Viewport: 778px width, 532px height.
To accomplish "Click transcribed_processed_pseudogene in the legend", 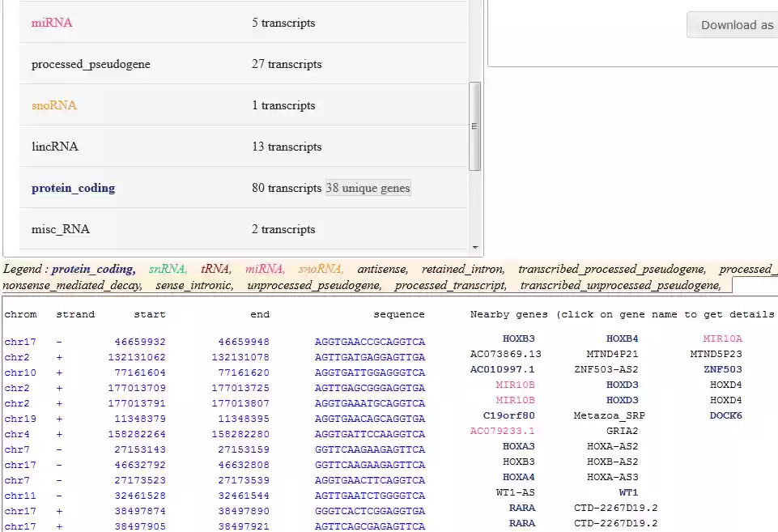I will (612, 269).
